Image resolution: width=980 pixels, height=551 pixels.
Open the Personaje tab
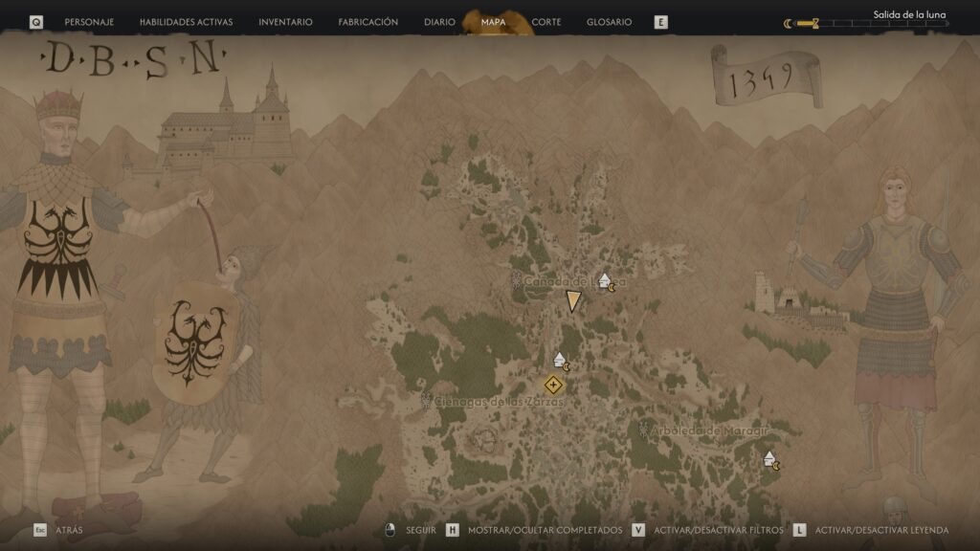click(89, 22)
